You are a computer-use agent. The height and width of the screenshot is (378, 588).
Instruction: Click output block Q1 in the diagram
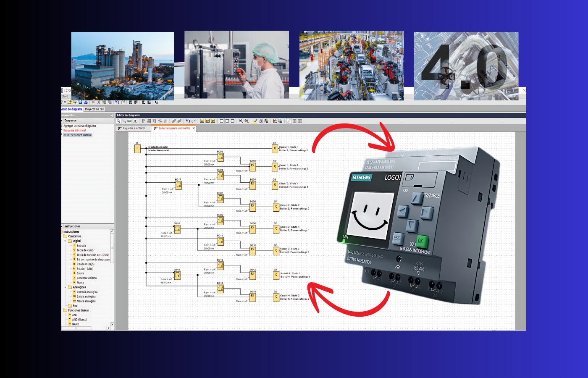[275, 148]
